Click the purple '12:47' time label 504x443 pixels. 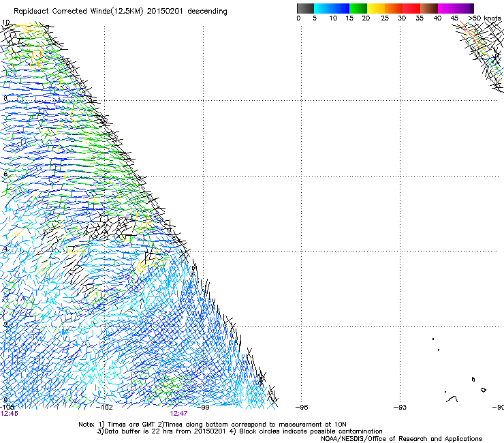point(178,414)
